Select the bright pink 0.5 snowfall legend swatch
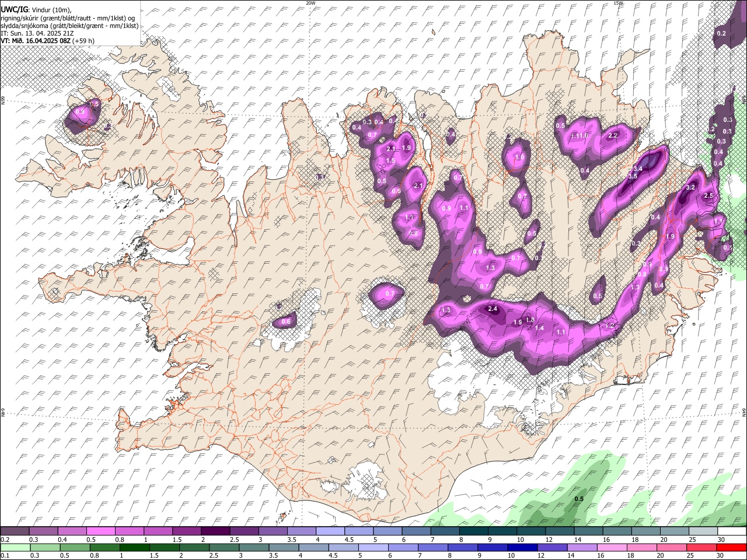 100,531
